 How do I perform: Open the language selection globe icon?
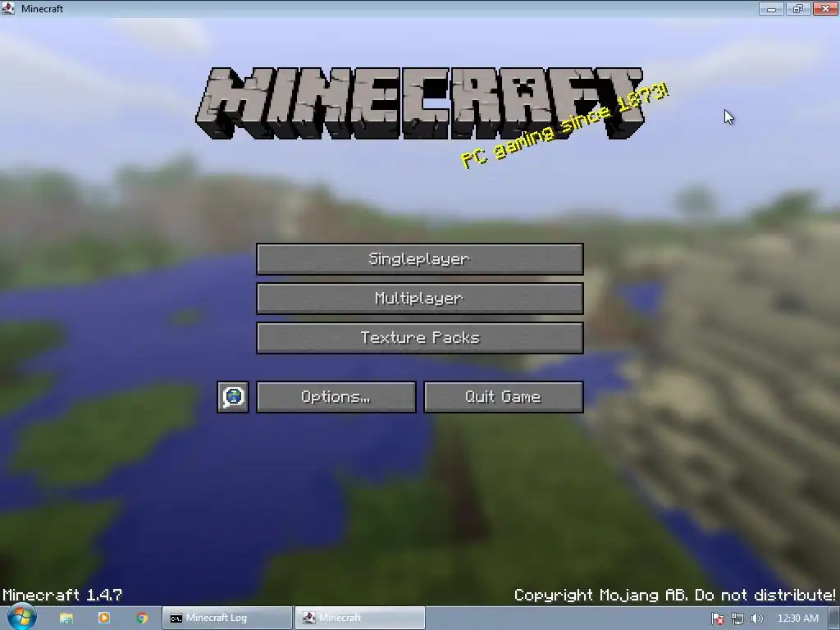coord(233,397)
